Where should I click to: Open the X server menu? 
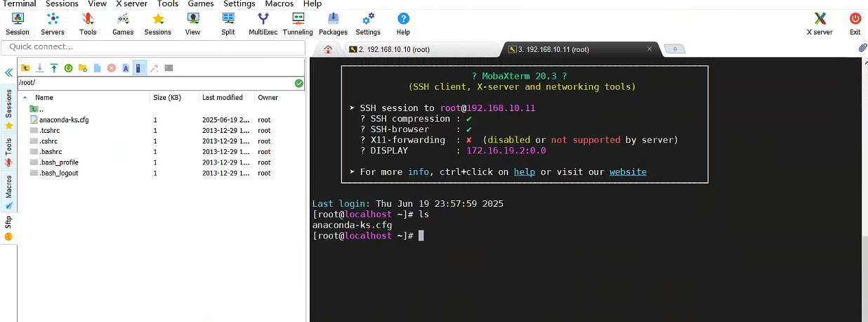[133, 4]
